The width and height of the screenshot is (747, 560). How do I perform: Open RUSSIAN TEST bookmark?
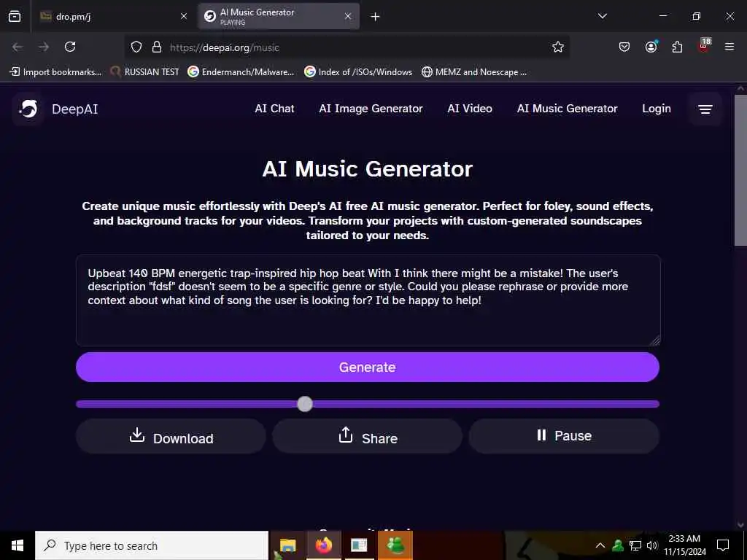coord(145,72)
